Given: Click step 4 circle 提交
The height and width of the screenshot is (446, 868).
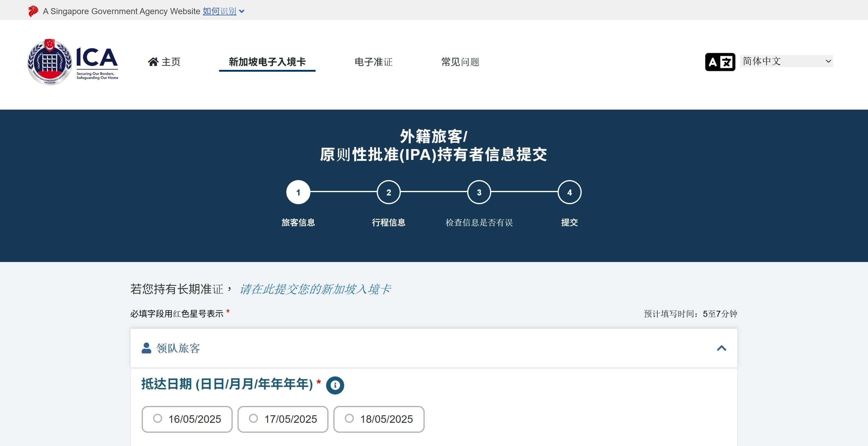Looking at the screenshot, I should pyautogui.click(x=569, y=192).
